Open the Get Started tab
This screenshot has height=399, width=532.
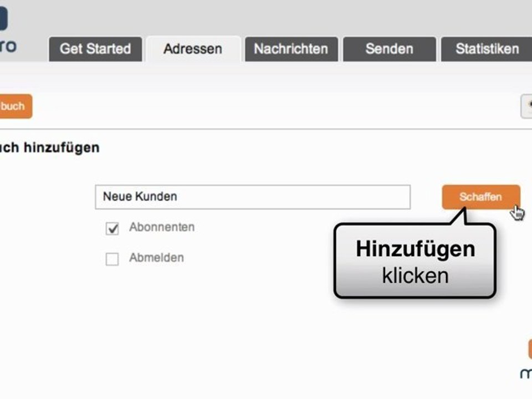pyautogui.click(x=95, y=49)
